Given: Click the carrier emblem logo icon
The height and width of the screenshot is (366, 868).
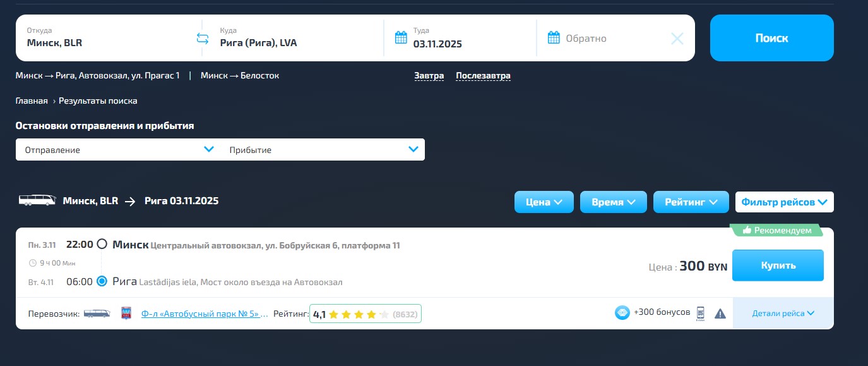Looking at the screenshot, I should [127, 314].
